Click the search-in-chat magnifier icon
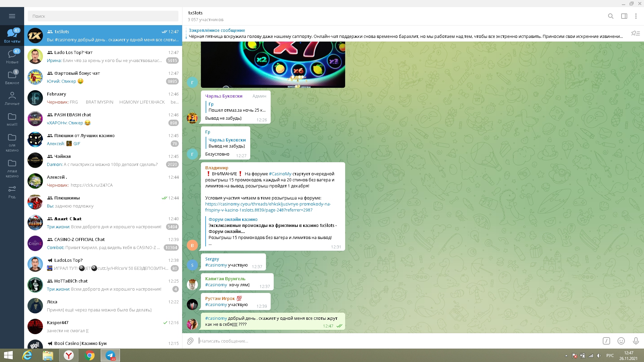 pos(610,16)
